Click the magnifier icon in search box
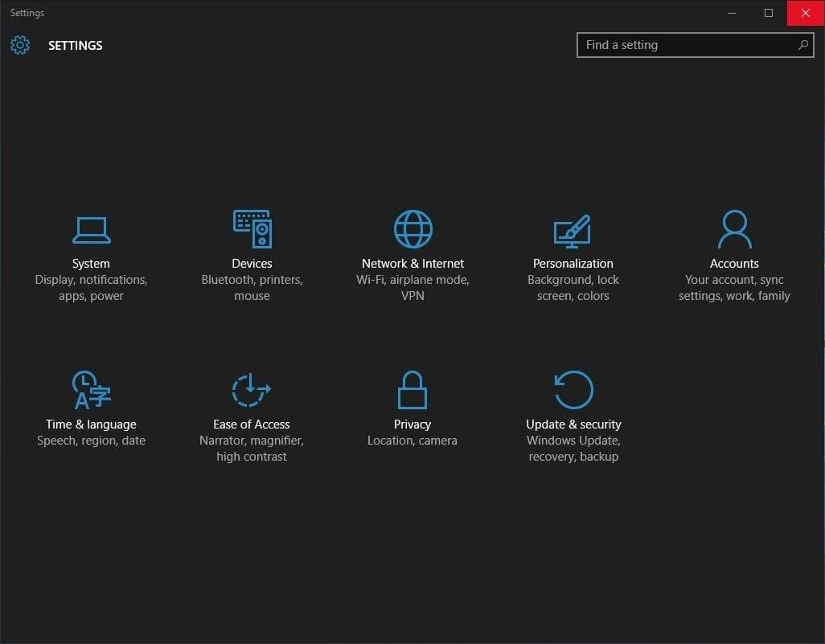 click(x=802, y=45)
